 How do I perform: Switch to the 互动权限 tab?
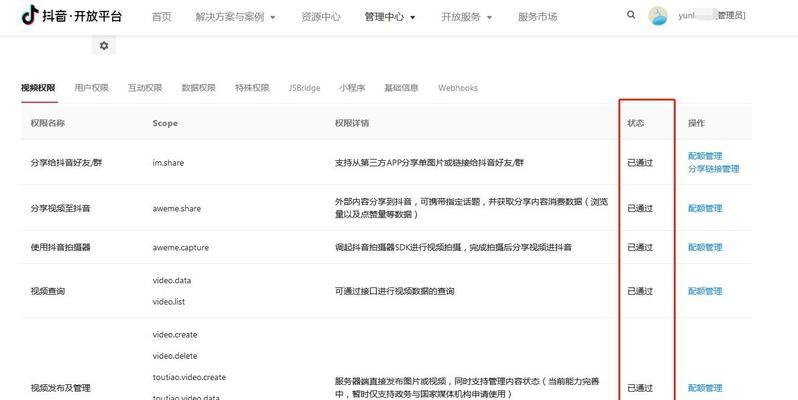145,88
